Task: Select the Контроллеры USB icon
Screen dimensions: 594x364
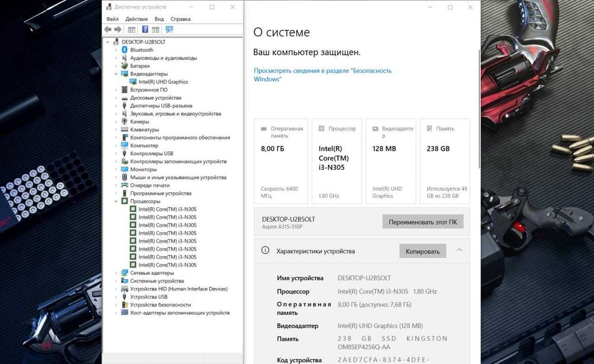Action: 125,153
